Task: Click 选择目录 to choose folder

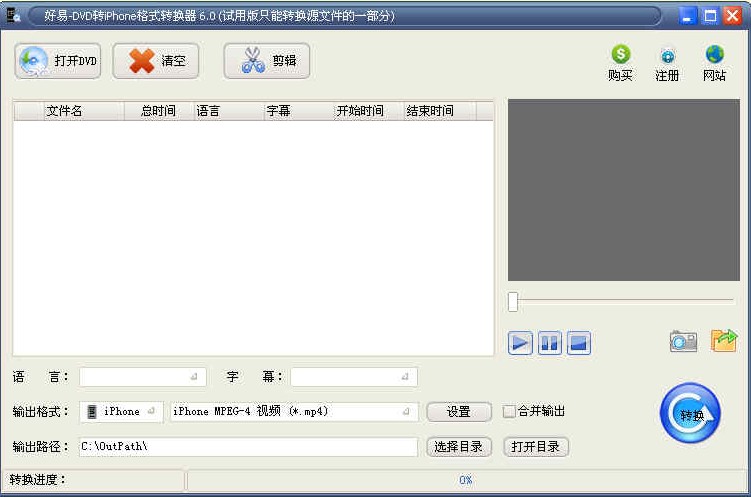Action: (458, 447)
